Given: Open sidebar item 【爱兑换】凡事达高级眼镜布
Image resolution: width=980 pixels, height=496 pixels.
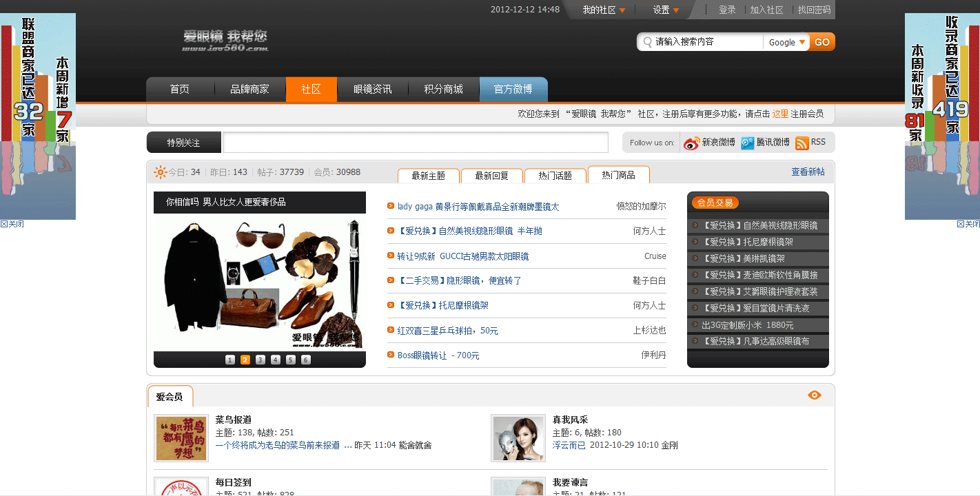Looking at the screenshot, I should pos(755,342).
